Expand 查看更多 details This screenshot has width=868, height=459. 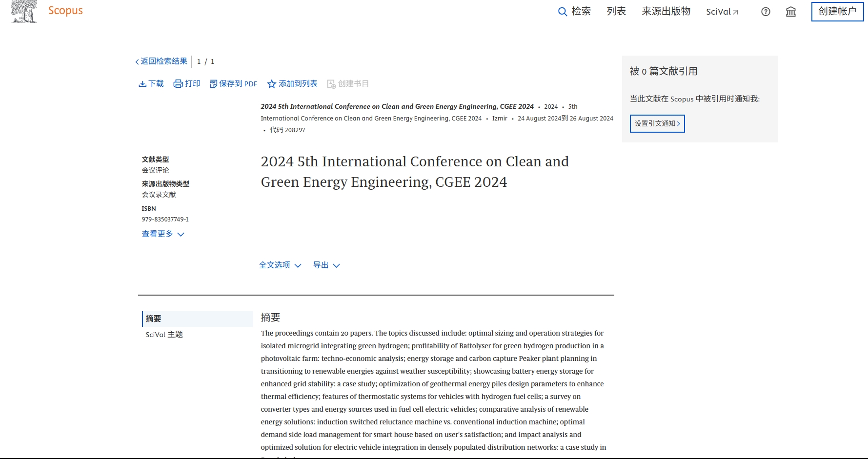coord(163,234)
